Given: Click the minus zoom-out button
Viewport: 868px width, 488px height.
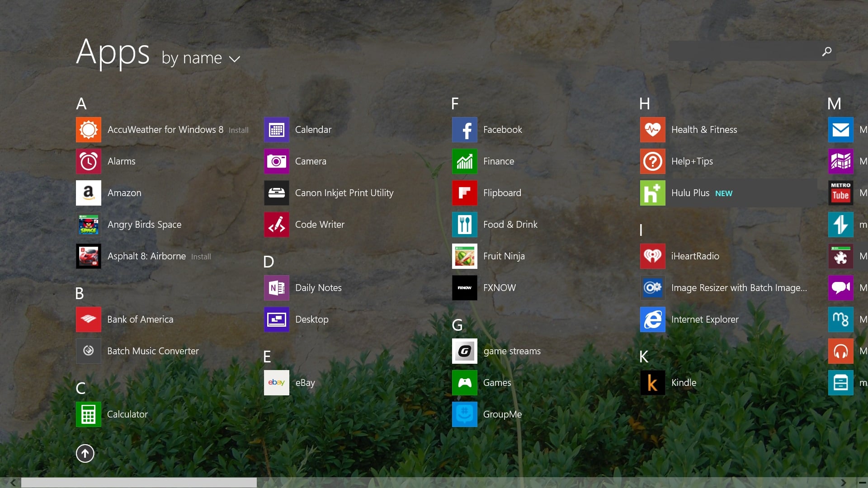Looking at the screenshot, I should pyautogui.click(x=862, y=483).
